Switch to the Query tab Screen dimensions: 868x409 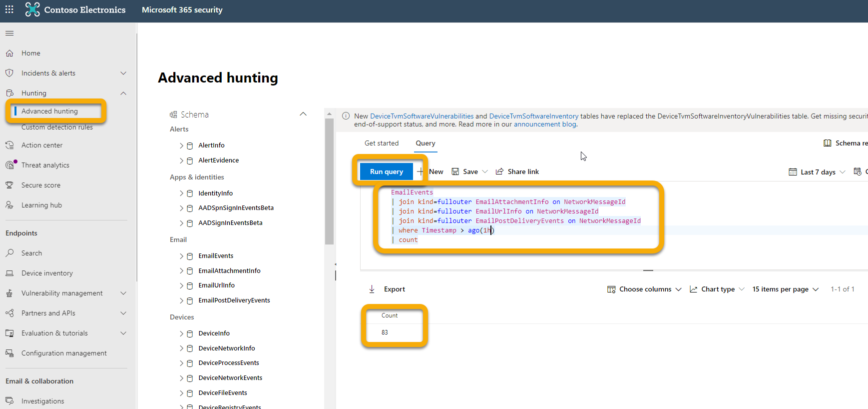(x=426, y=143)
